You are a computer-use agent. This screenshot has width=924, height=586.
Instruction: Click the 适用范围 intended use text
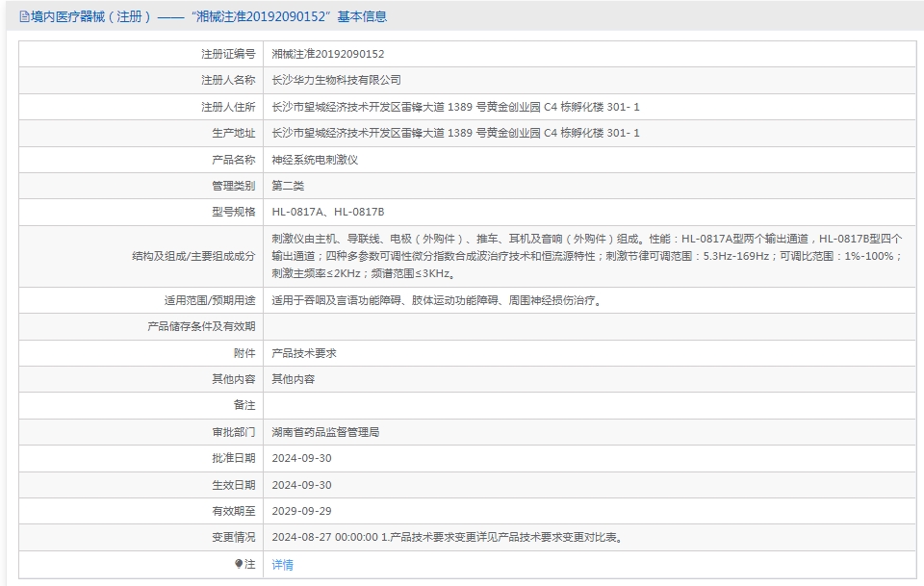pyautogui.click(x=437, y=300)
